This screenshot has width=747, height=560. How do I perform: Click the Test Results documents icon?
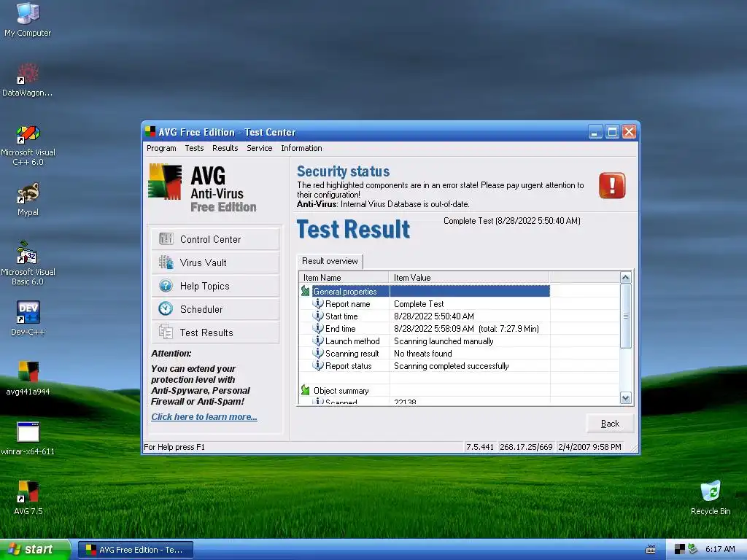click(166, 332)
